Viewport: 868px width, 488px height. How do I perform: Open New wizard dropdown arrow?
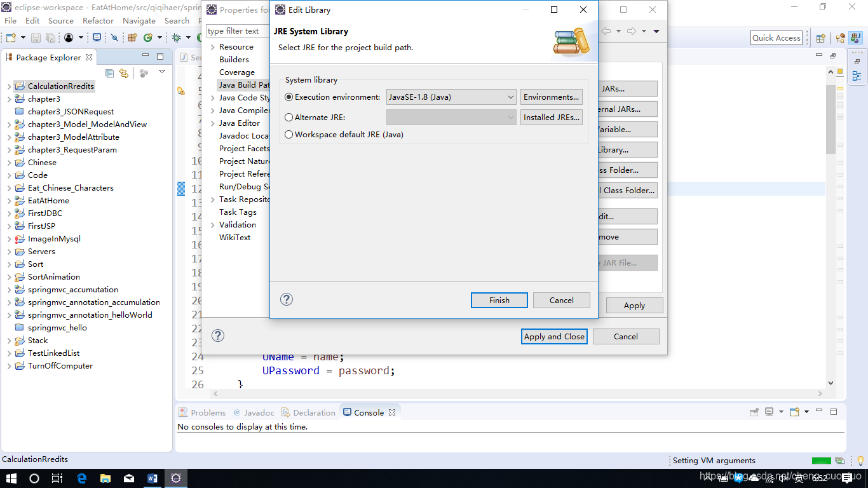pos(23,38)
